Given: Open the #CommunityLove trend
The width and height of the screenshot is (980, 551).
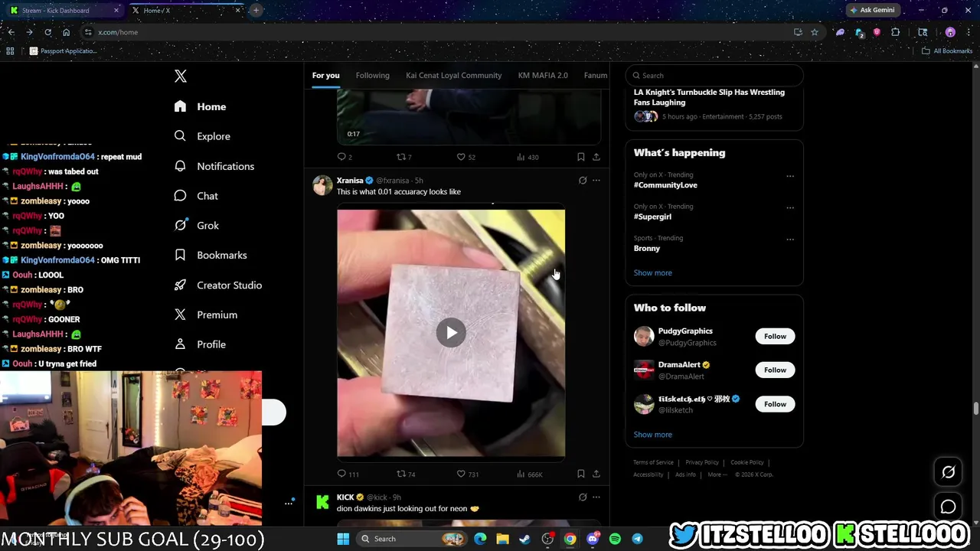Looking at the screenshot, I should click(x=665, y=185).
